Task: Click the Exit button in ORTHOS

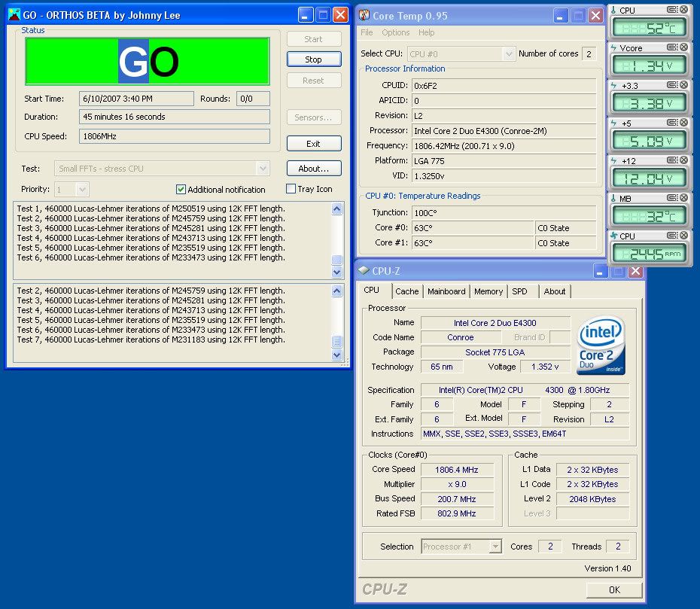Action: (x=313, y=144)
